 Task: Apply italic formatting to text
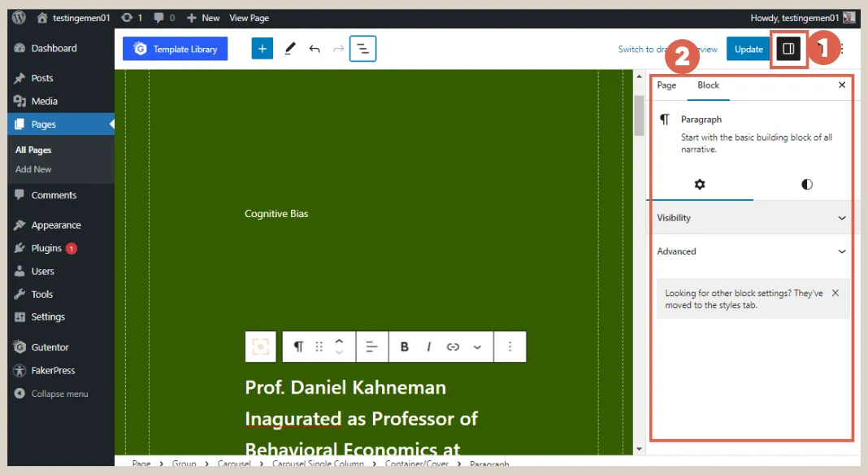coord(428,346)
